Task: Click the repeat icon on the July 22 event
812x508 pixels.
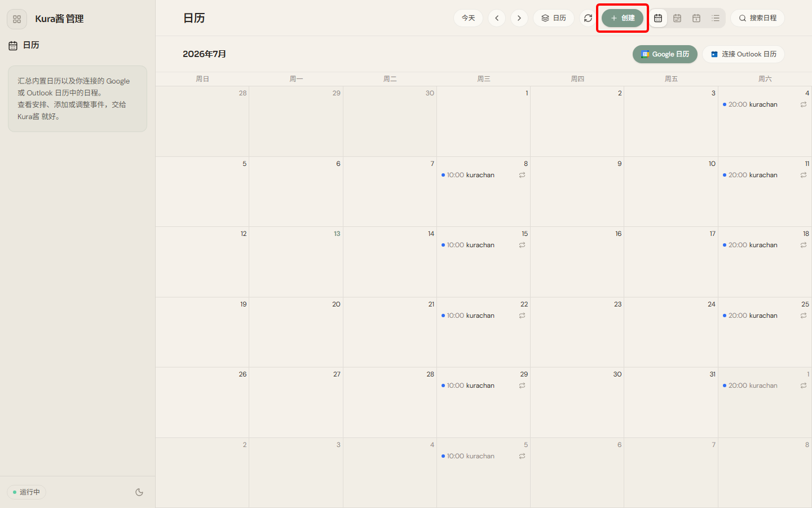Action: (522, 316)
